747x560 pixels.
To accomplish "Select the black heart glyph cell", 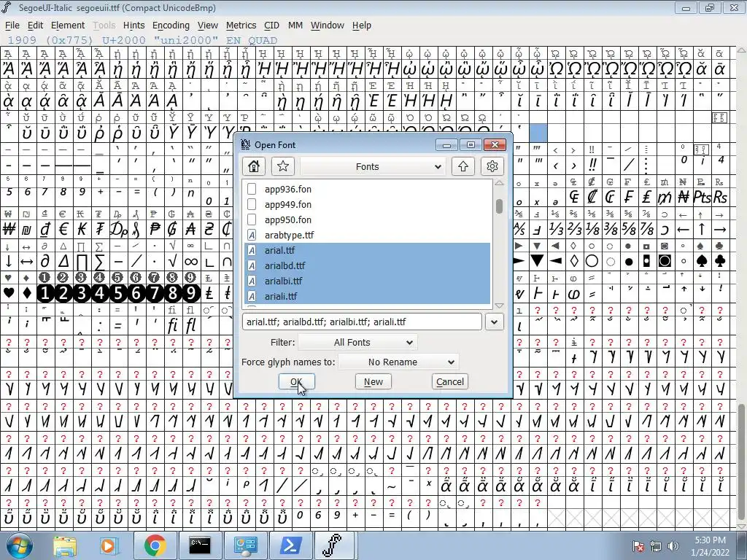I will pos(9,293).
